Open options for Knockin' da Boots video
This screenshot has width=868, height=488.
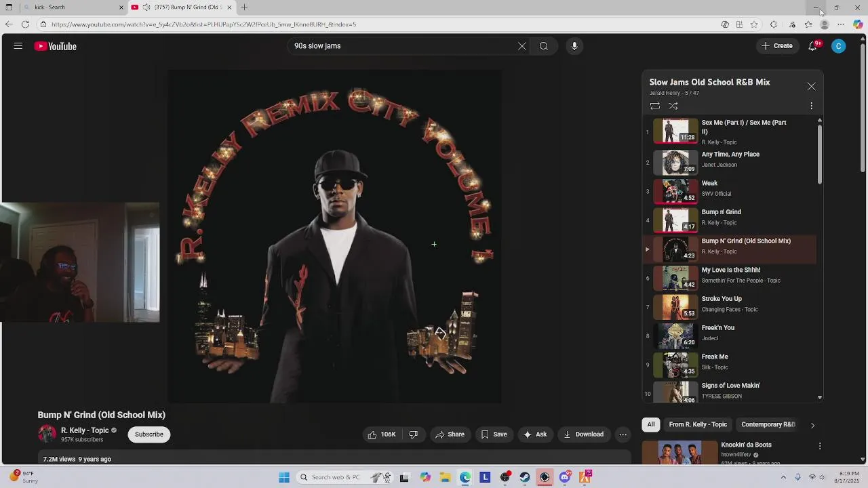(x=820, y=446)
